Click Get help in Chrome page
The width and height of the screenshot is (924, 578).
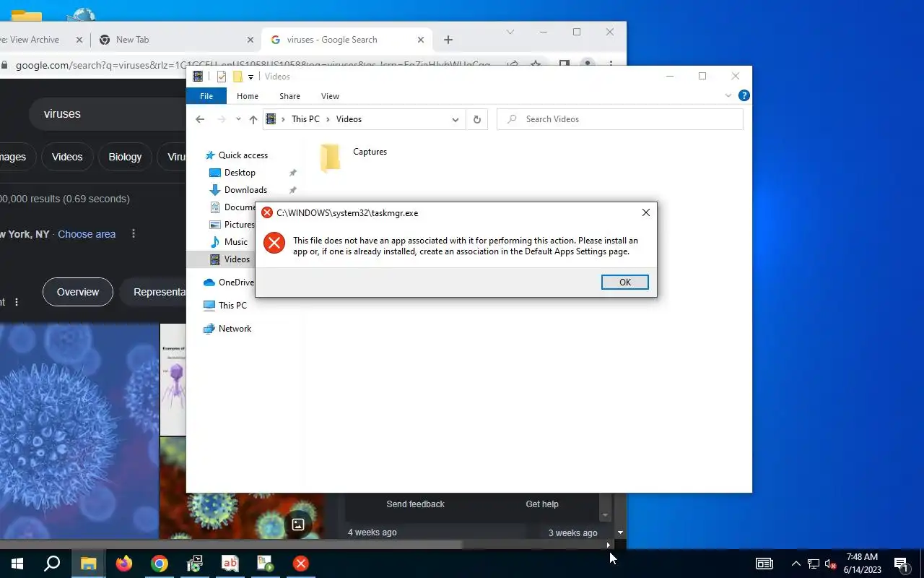click(x=542, y=504)
